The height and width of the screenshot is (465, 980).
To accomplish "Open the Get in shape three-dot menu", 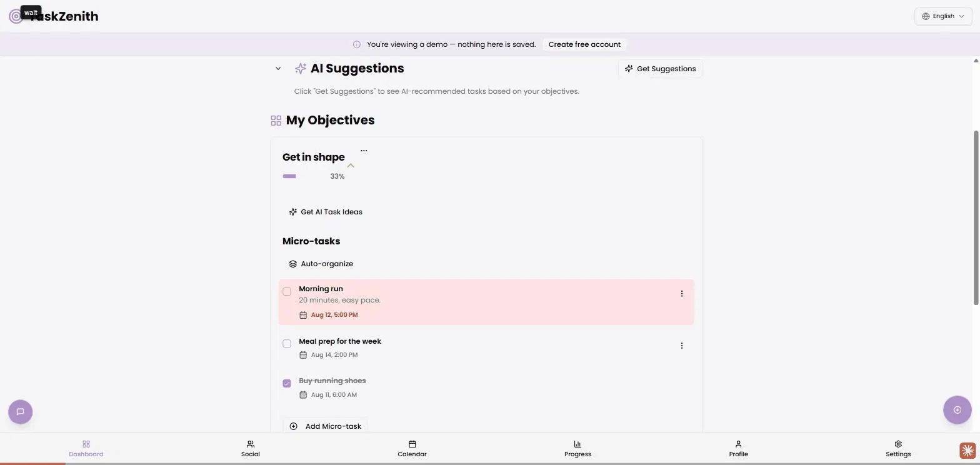I will click(364, 151).
